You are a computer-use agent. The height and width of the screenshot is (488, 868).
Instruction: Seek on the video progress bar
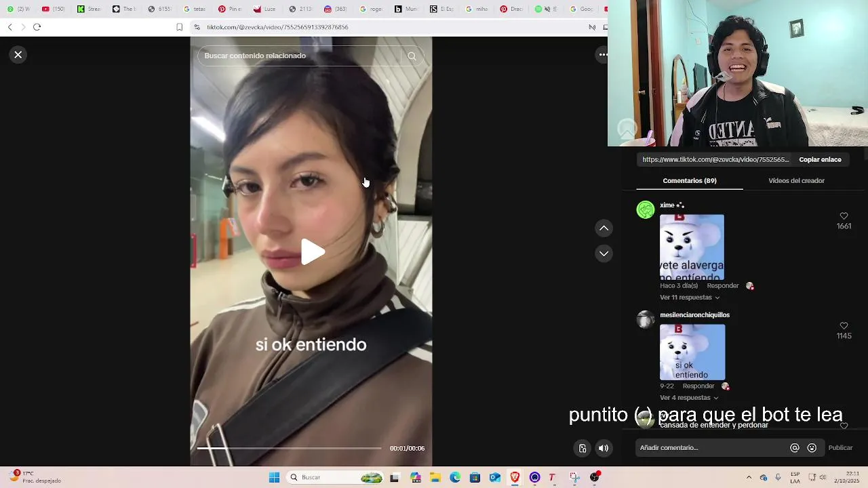click(x=289, y=448)
